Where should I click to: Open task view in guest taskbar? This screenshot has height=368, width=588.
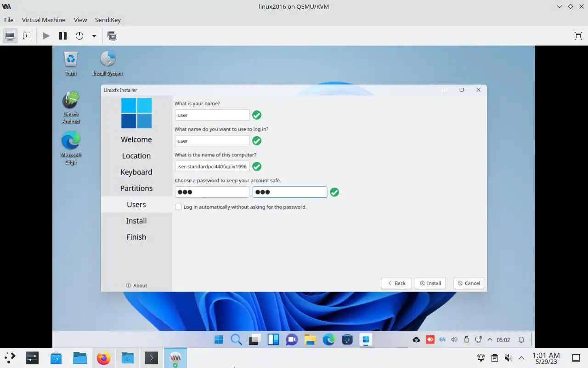point(254,339)
